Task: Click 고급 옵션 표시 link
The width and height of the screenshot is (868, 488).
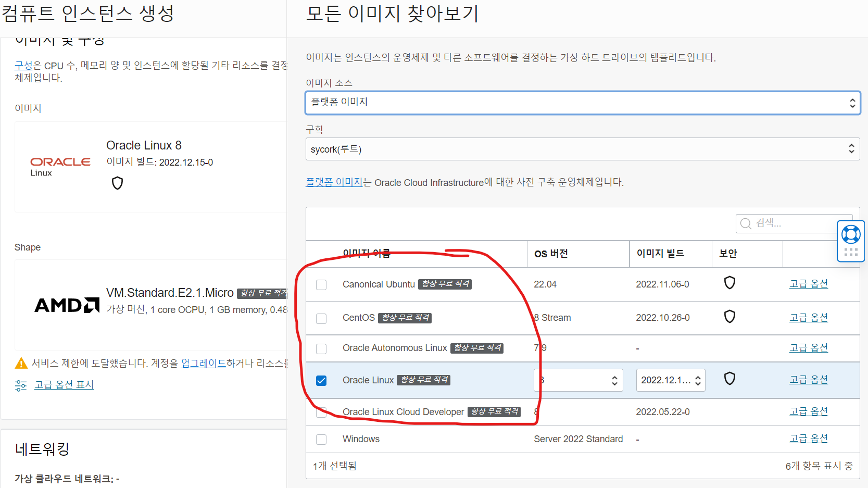Action: tap(64, 385)
